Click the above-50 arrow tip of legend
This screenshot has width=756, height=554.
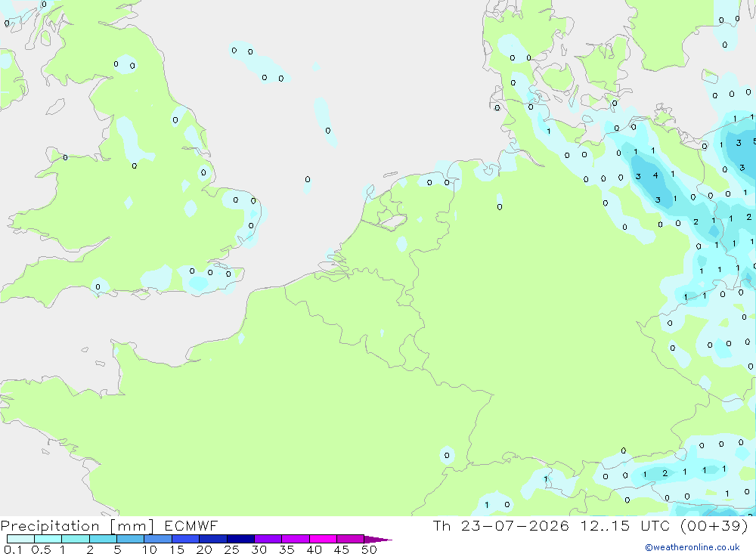point(378,539)
